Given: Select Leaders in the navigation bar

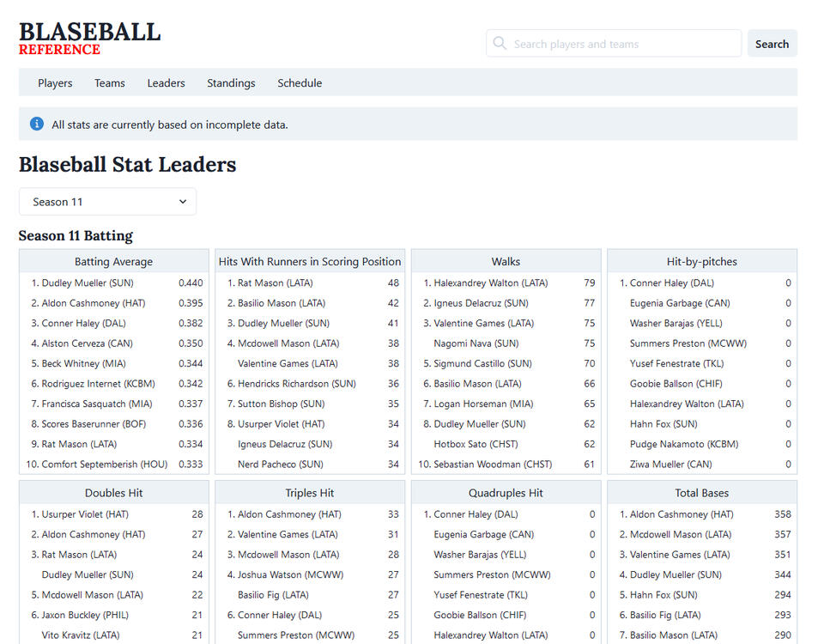Looking at the screenshot, I should coord(166,83).
